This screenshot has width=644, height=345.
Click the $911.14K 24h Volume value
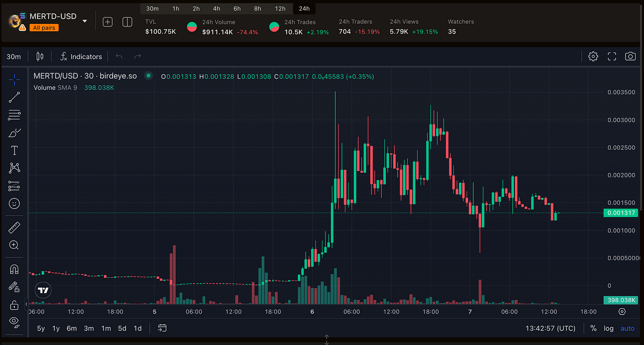217,32
